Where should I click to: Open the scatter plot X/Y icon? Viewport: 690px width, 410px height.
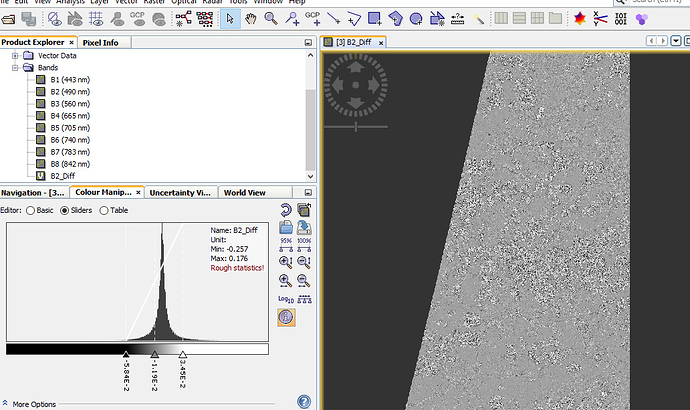pyautogui.click(x=600, y=19)
